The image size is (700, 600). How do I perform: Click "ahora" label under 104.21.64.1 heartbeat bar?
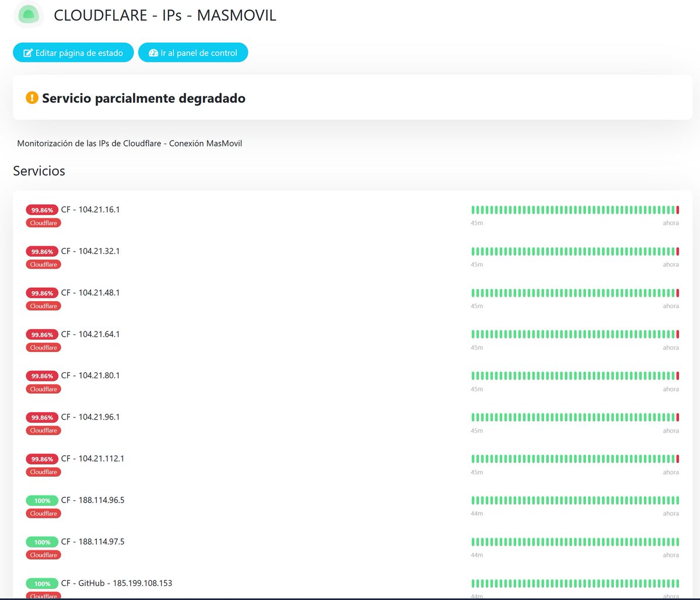[671, 347]
